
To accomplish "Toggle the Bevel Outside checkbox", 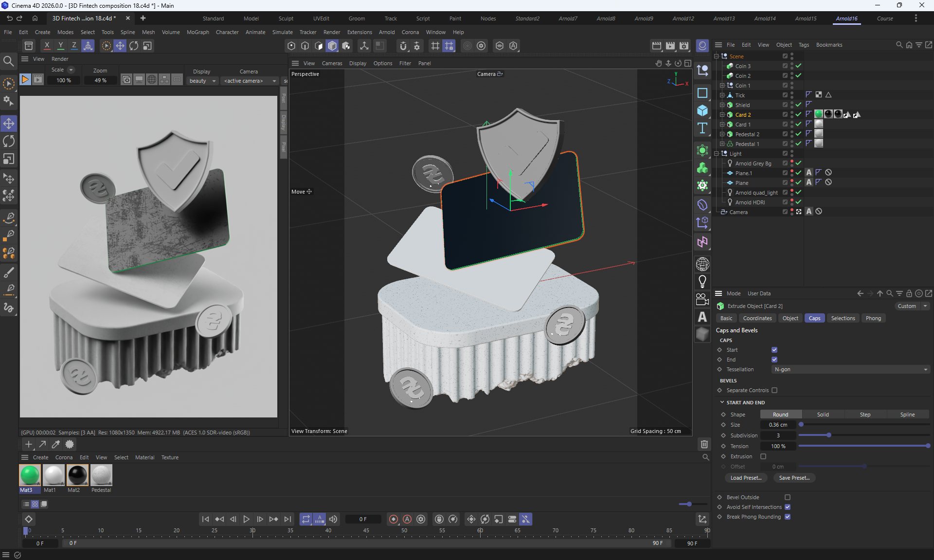I will 788,497.
